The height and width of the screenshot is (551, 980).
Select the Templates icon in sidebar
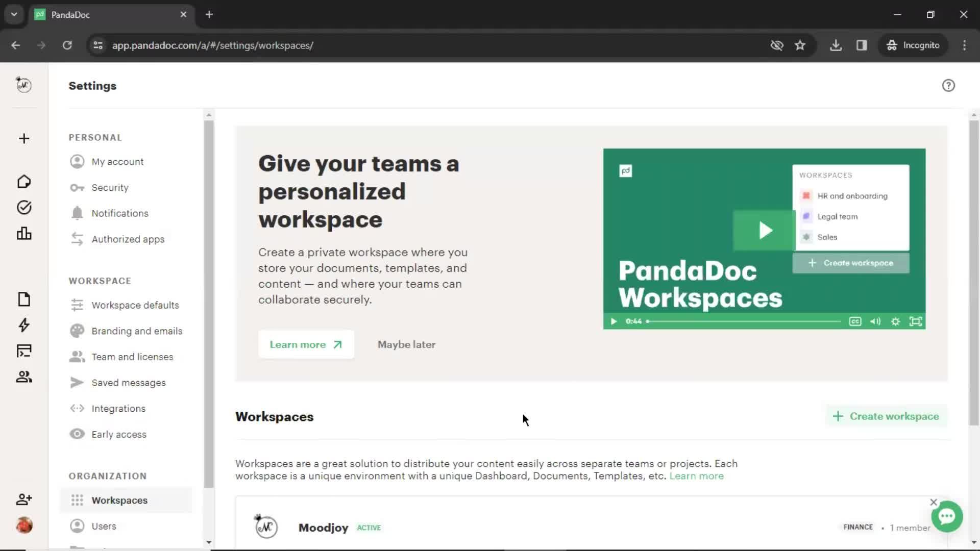(23, 350)
